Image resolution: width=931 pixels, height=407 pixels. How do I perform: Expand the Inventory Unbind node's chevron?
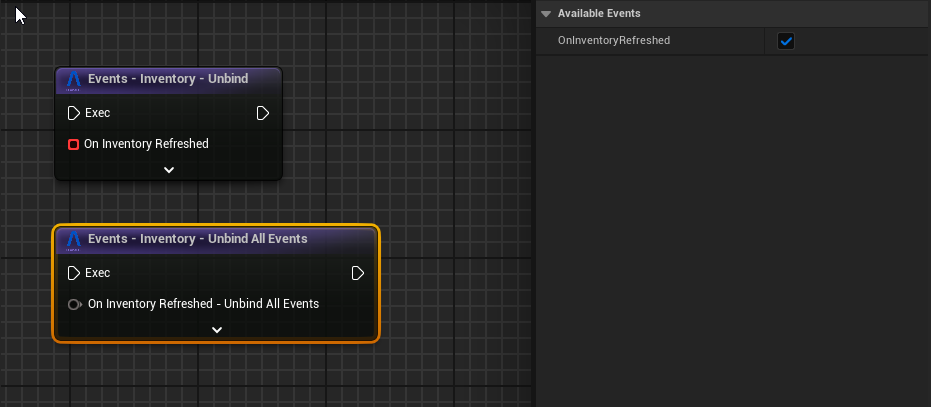click(168, 170)
